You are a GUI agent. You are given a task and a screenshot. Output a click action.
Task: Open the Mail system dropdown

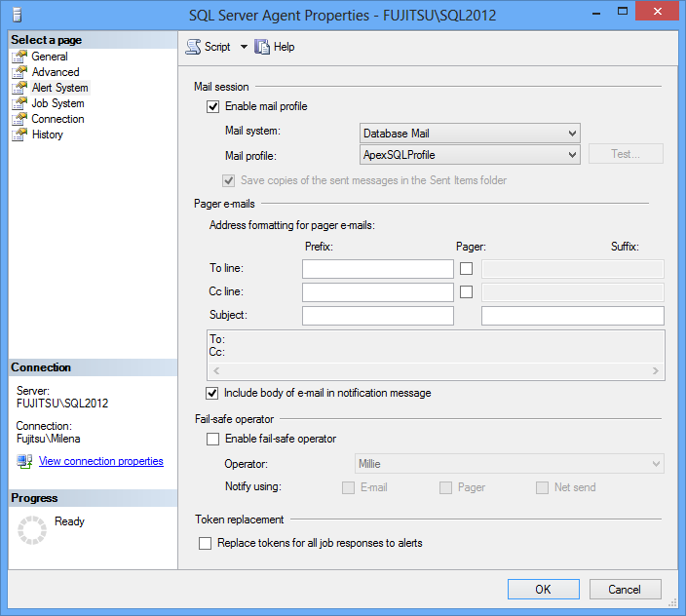point(470,133)
